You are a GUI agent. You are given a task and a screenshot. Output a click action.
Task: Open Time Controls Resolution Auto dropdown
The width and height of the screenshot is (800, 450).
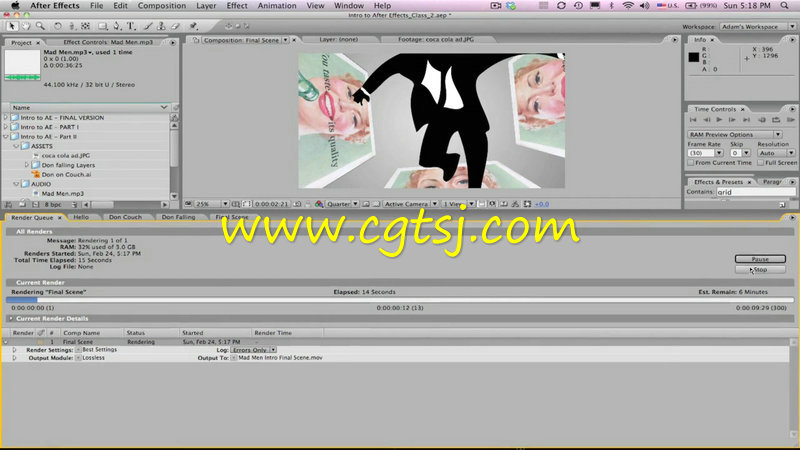tap(776, 153)
